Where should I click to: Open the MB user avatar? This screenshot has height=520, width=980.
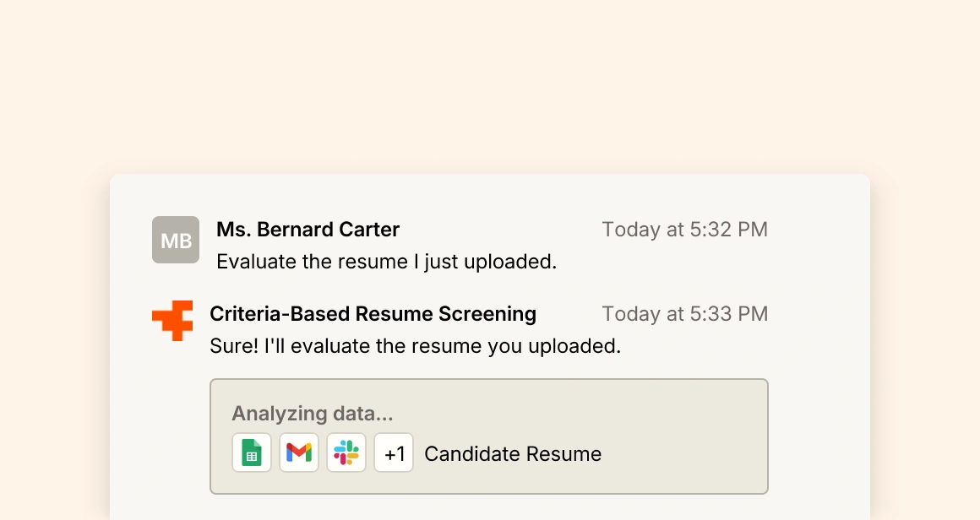(176, 240)
